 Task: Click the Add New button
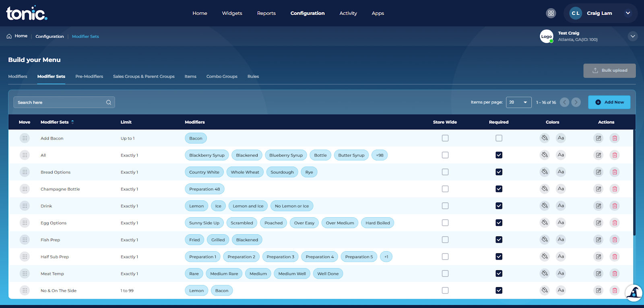click(x=609, y=102)
